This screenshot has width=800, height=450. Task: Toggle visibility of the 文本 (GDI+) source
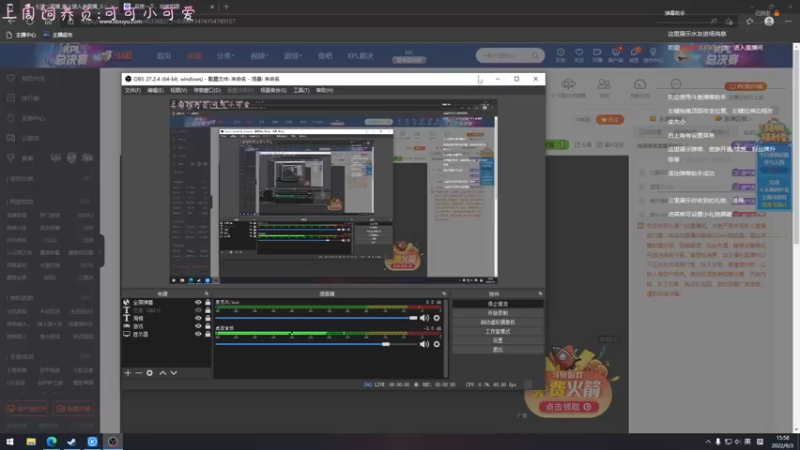point(198,310)
